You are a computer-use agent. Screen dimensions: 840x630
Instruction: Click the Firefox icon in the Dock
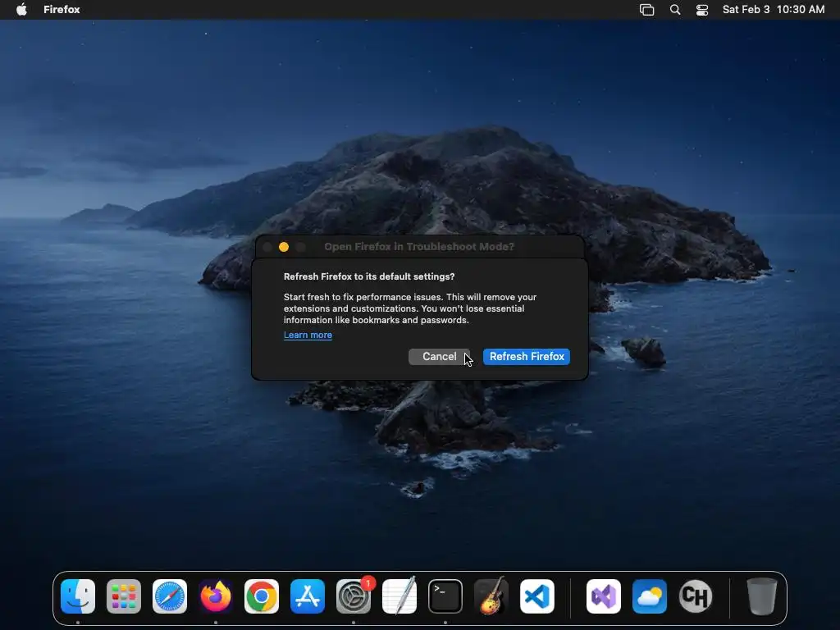pos(216,596)
